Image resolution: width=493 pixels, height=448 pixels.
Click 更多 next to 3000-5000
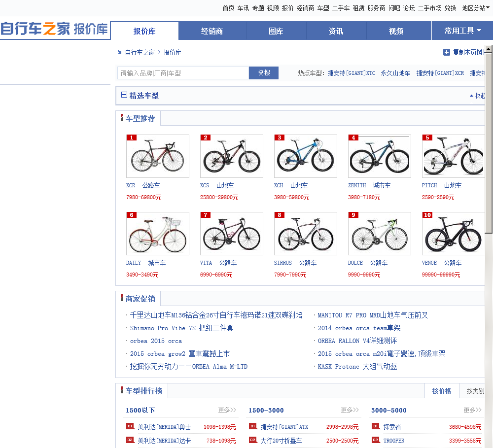tap(472, 410)
